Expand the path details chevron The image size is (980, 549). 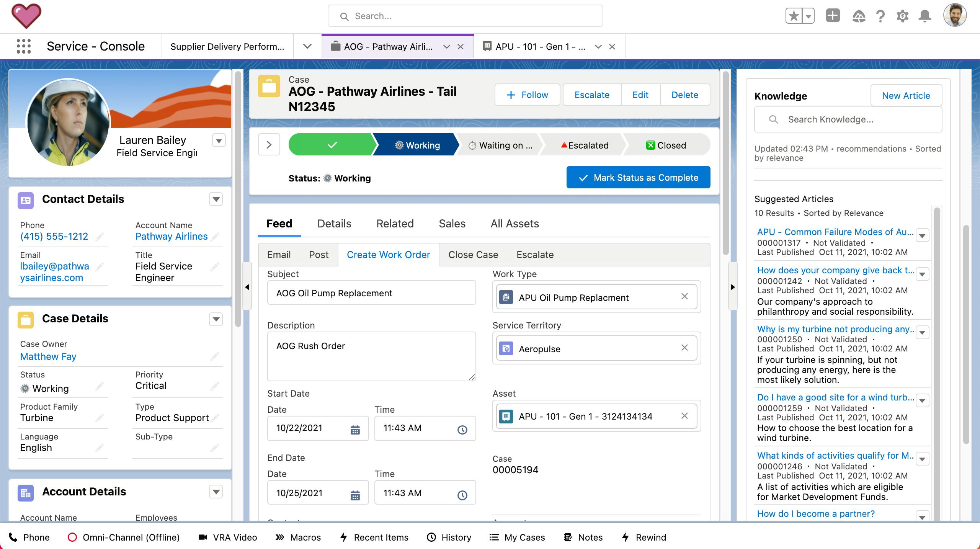coord(269,145)
